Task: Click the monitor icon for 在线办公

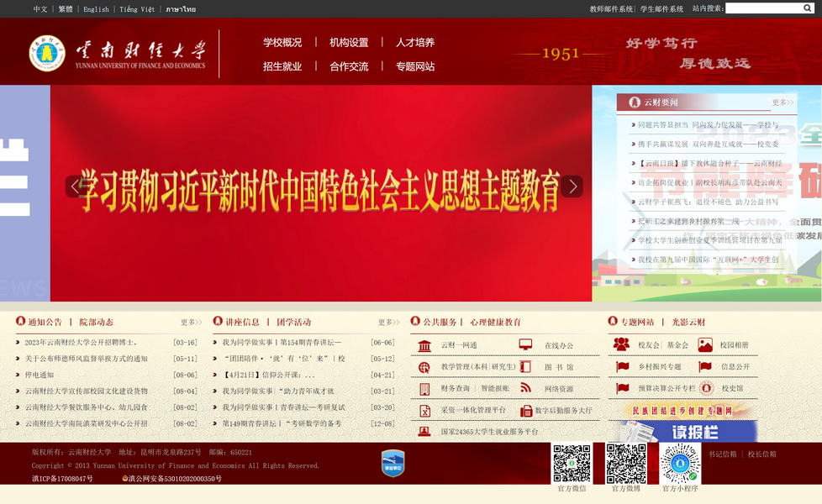Action: 525,345
